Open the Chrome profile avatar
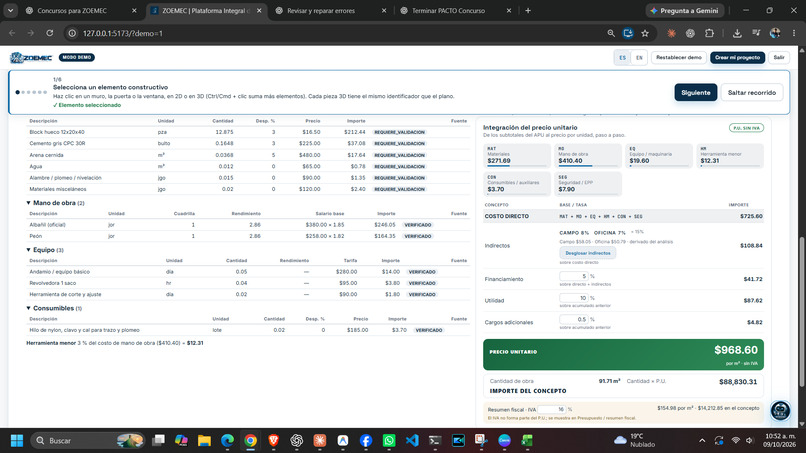Screen dimensions: 806x453 775,33
